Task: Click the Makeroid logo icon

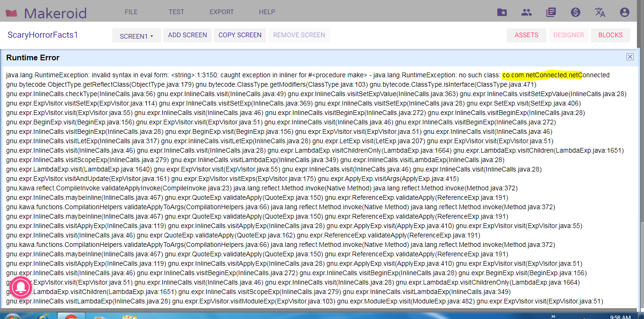Action: coord(11,13)
